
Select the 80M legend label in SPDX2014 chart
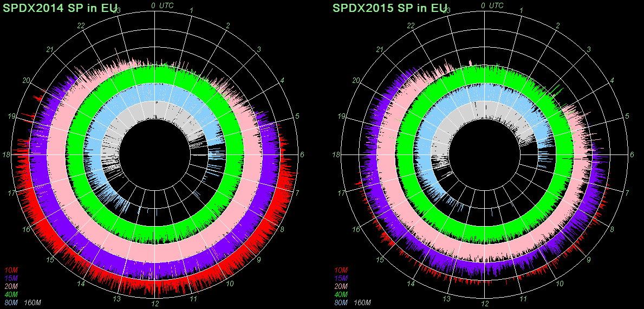pos(11,302)
